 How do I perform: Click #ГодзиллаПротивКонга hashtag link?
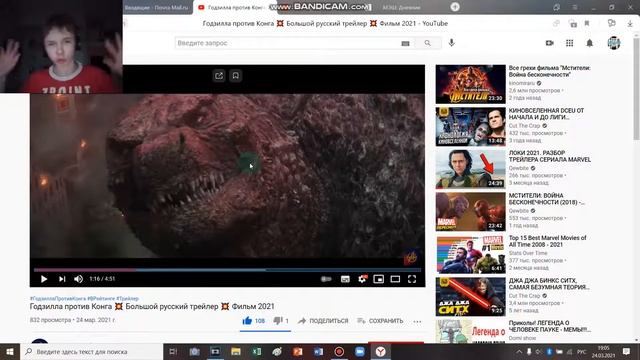click(x=58, y=298)
